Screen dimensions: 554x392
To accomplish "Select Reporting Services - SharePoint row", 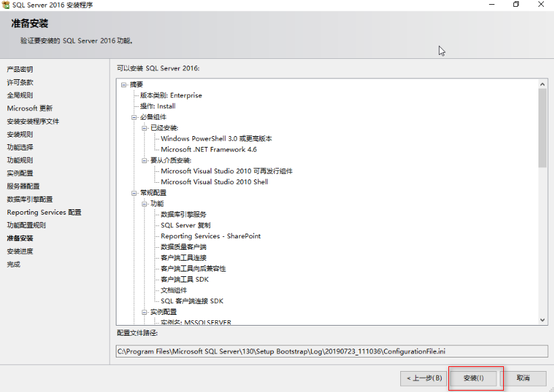I will pos(211,236).
